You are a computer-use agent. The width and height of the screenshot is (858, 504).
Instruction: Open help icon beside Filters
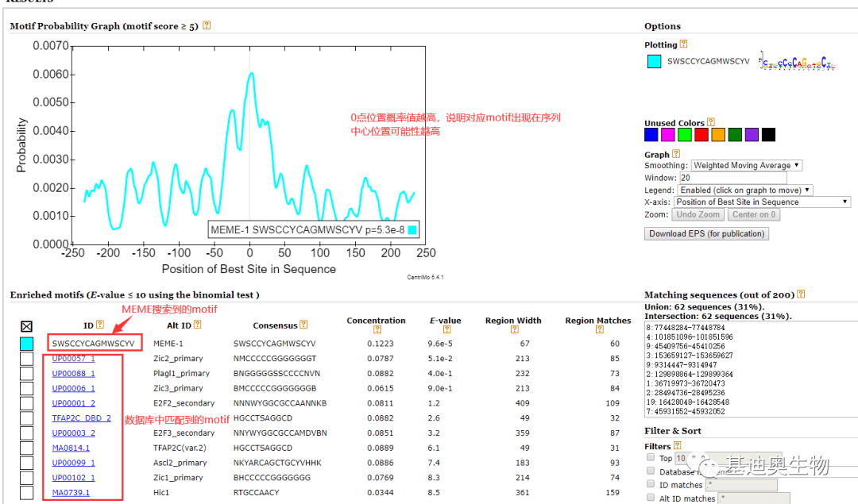(678, 445)
